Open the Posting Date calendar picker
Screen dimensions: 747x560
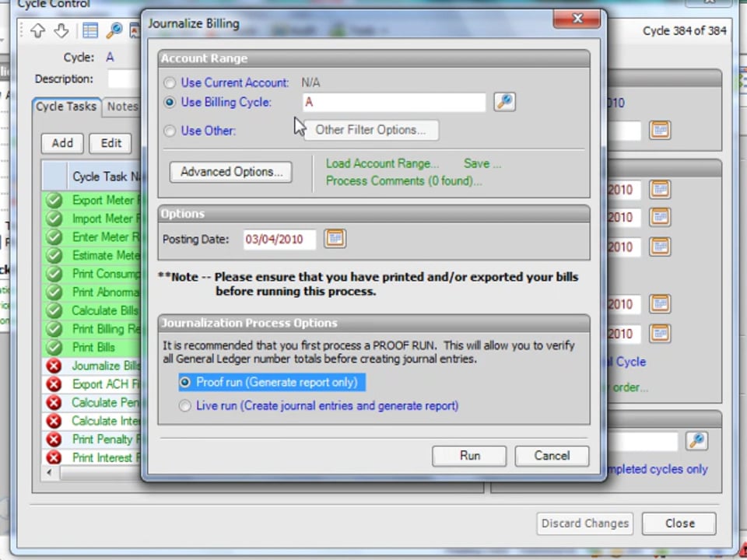(x=335, y=238)
